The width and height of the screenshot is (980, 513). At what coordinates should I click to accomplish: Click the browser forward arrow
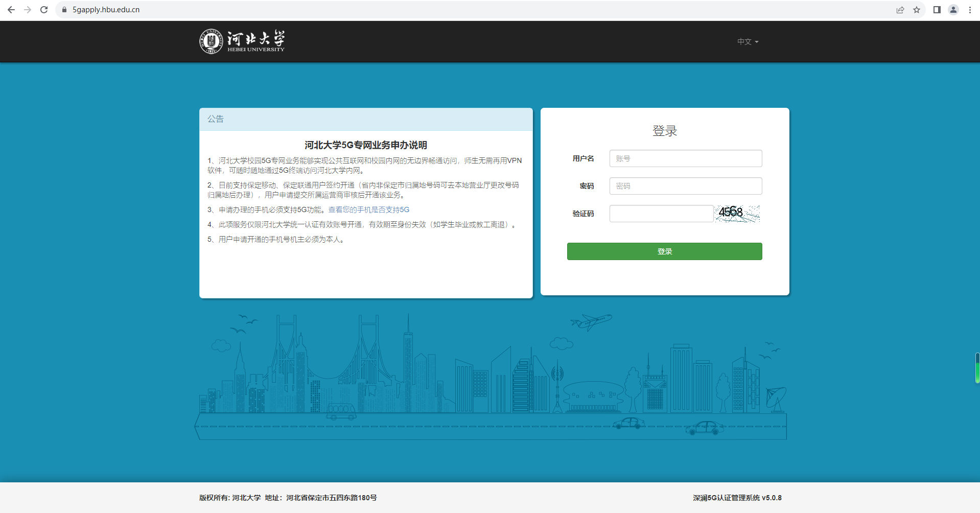point(28,10)
